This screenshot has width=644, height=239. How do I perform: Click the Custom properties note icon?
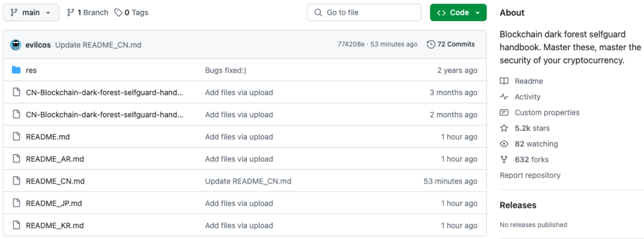[504, 113]
